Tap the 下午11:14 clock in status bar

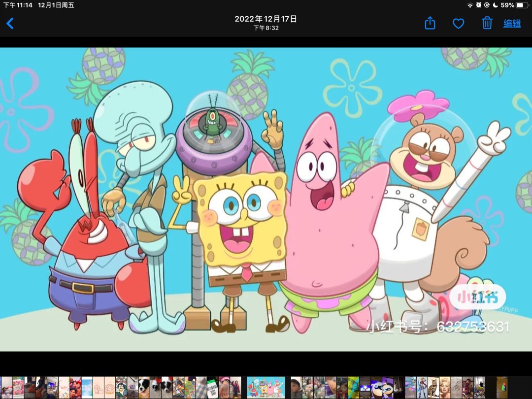coord(18,5)
